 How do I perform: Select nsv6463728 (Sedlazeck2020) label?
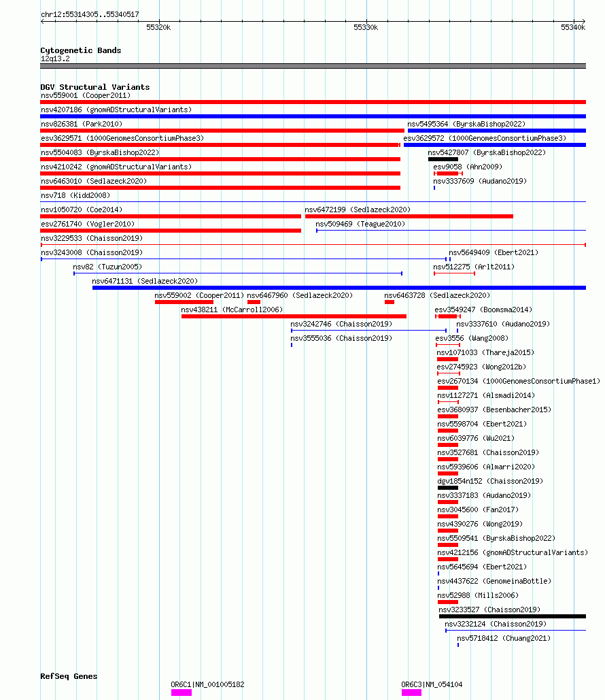[x=437, y=295]
